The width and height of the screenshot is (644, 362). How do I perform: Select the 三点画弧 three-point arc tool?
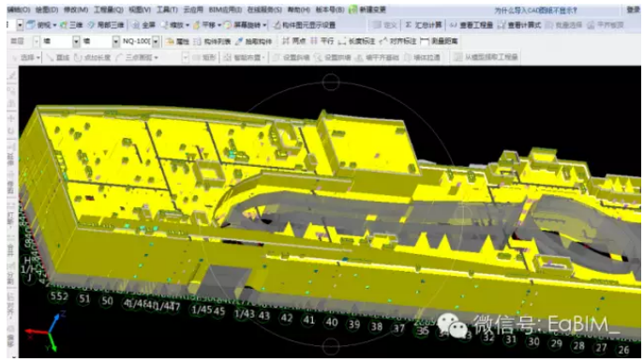click(x=134, y=57)
